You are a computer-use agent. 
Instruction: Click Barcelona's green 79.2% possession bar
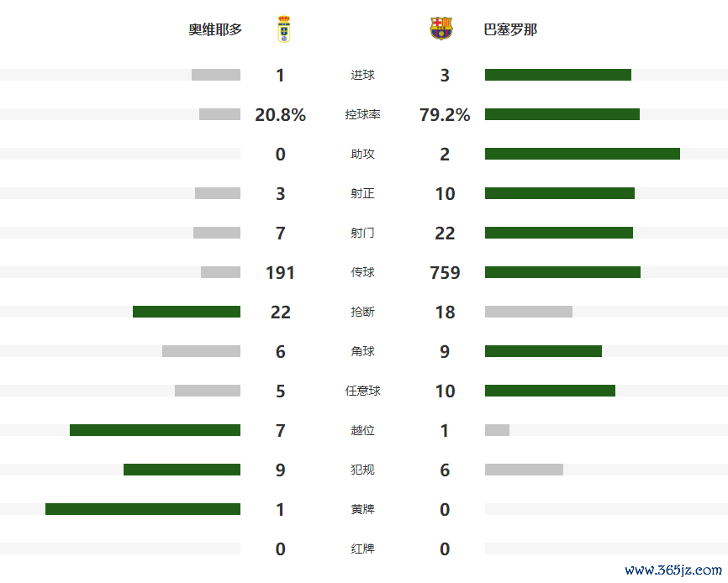pos(562,114)
